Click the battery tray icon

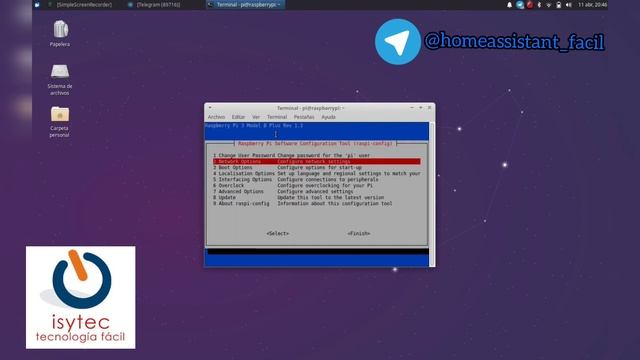coord(558,5)
